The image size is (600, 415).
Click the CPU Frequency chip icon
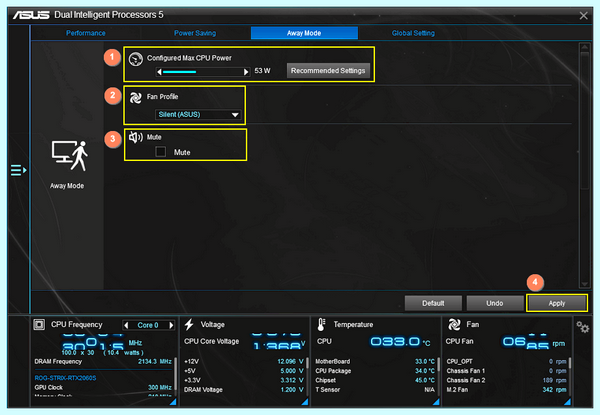point(39,325)
